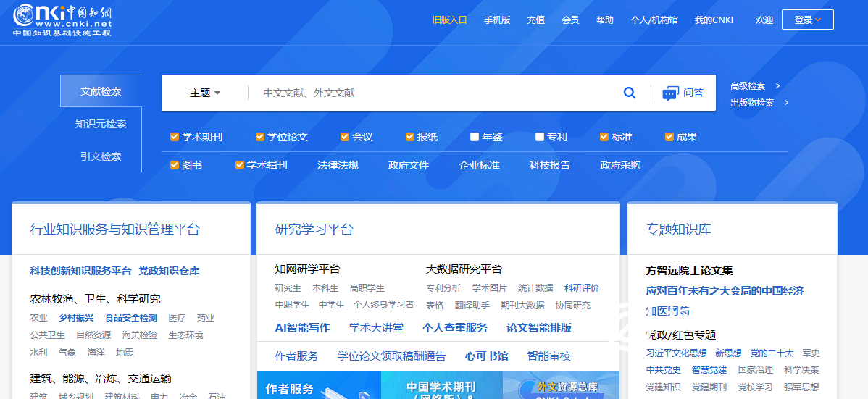
Task: Click the 生态环境 link
Action: [186, 335]
